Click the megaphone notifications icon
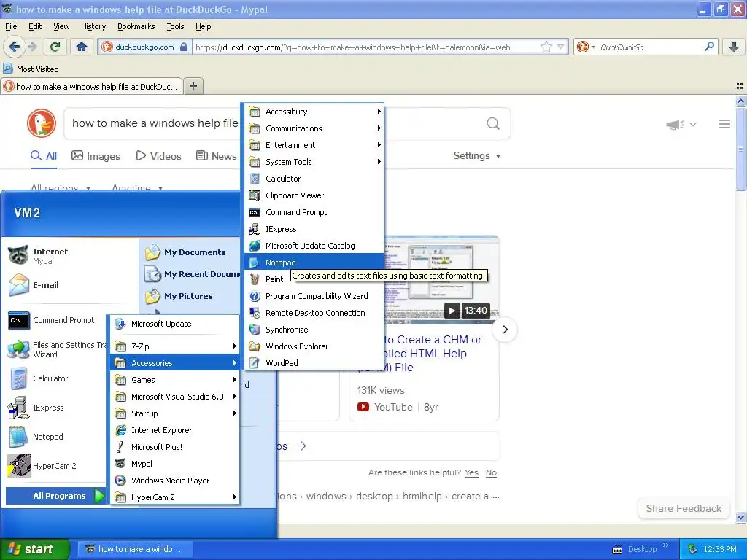 (675, 124)
